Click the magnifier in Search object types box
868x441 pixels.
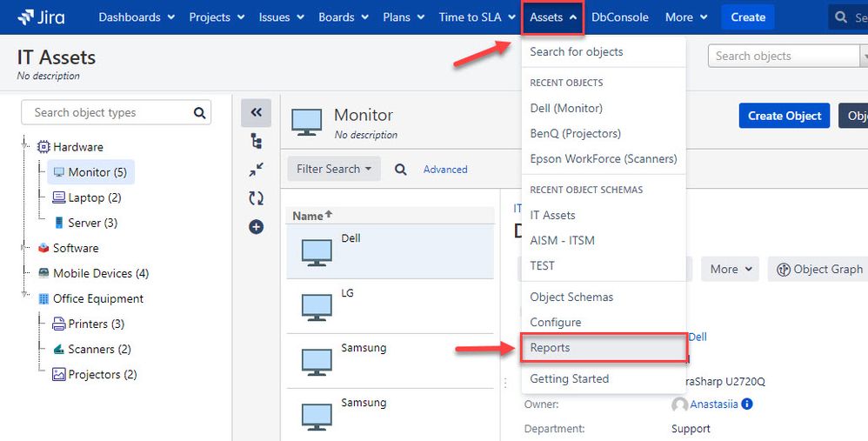tap(199, 113)
